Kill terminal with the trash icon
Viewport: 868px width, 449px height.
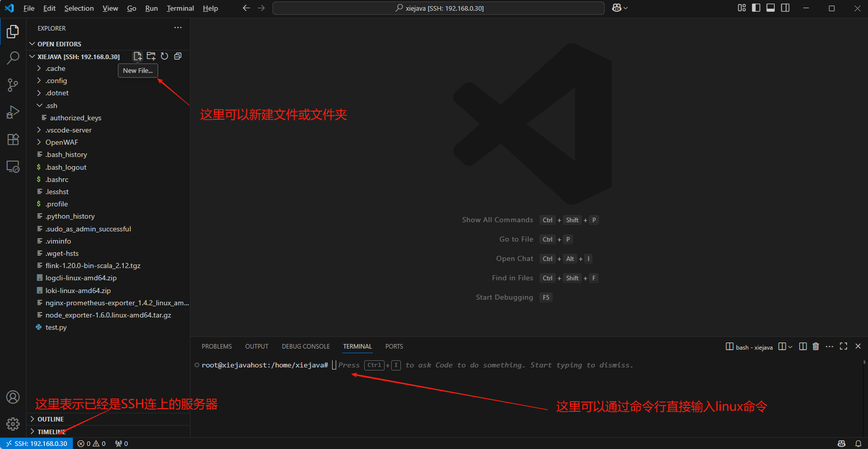[x=816, y=347]
